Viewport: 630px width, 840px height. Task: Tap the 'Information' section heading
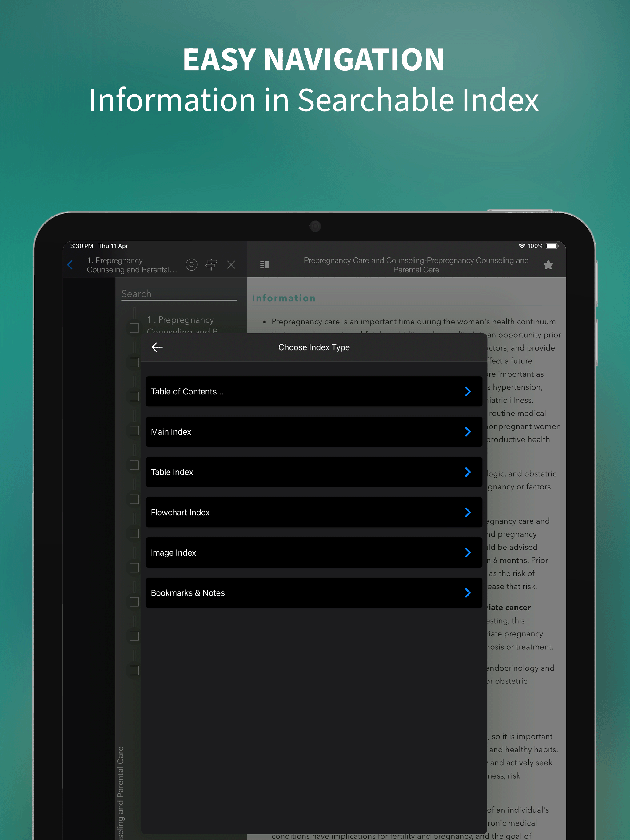[x=284, y=298]
